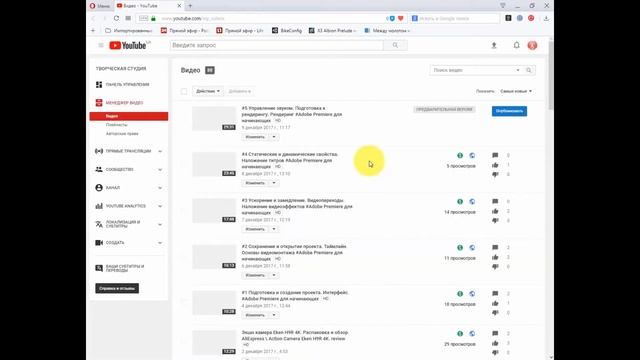Click the Добавить в button
640x360 pixels.
click(240, 91)
